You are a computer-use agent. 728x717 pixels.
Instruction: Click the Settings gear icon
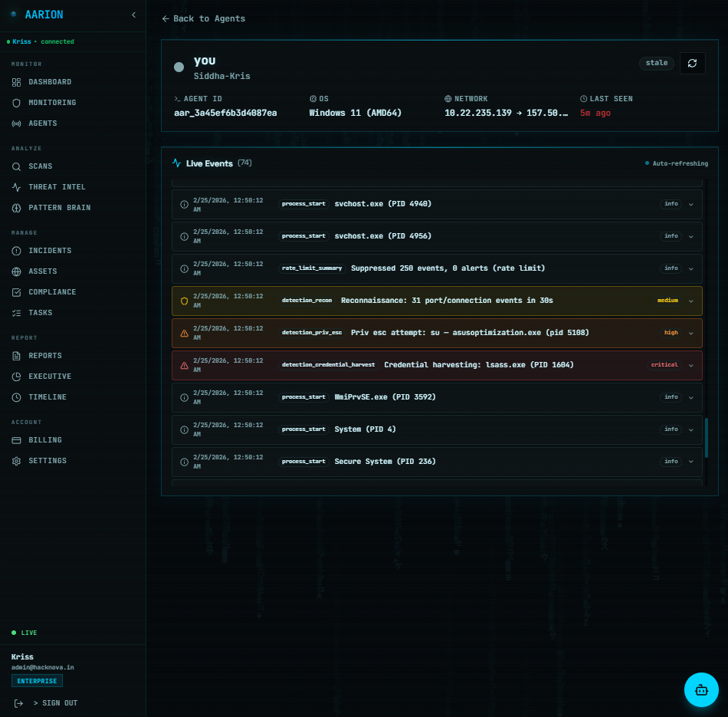coord(16,461)
